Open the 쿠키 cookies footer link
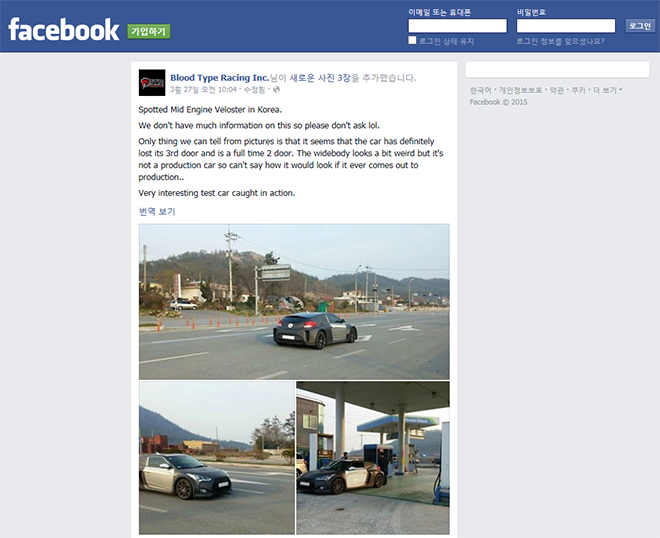This screenshot has width=660, height=538. point(578,90)
